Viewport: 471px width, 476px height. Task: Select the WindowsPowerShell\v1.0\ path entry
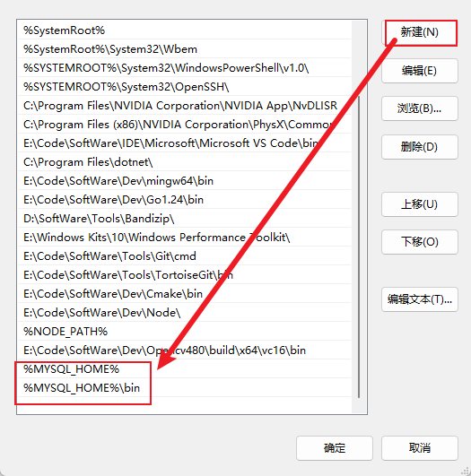coord(185,68)
